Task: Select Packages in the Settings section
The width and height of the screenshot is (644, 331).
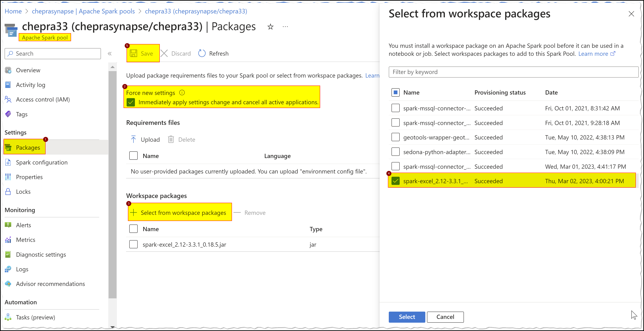Action: point(28,147)
